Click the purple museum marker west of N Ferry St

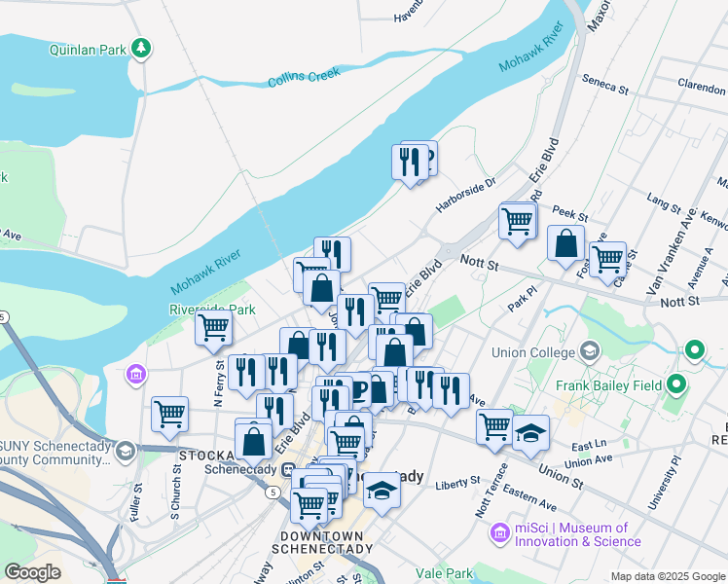click(x=136, y=374)
